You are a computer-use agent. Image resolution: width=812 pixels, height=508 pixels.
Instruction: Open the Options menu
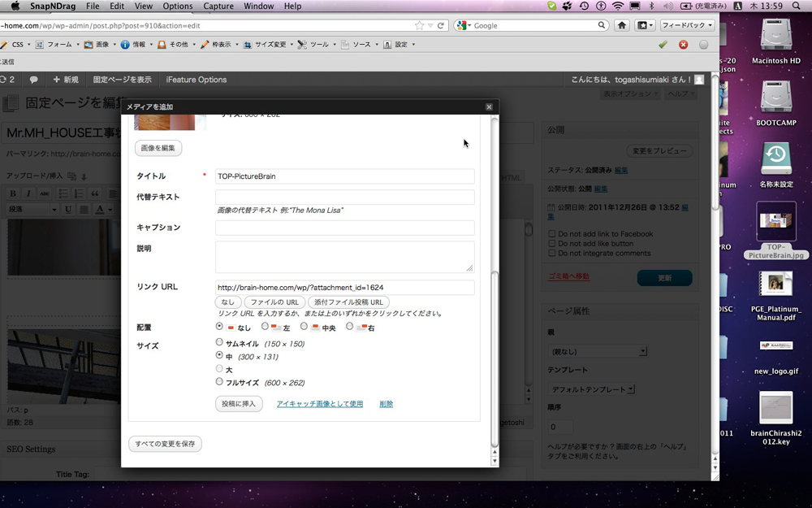pos(178,6)
